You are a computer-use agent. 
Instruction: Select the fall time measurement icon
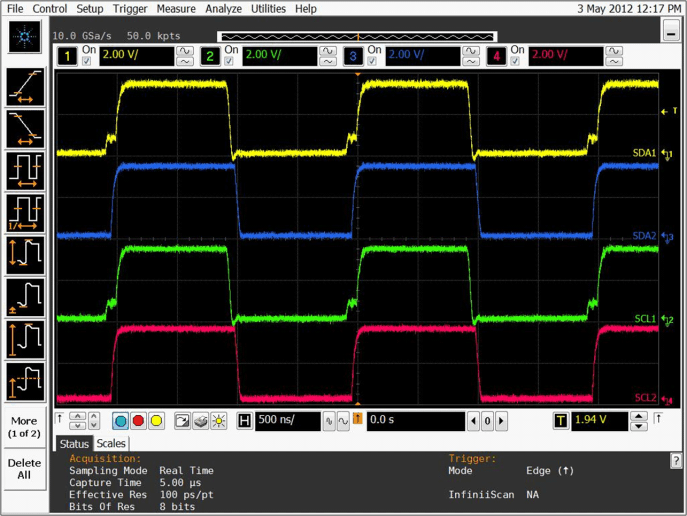[x=25, y=127]
